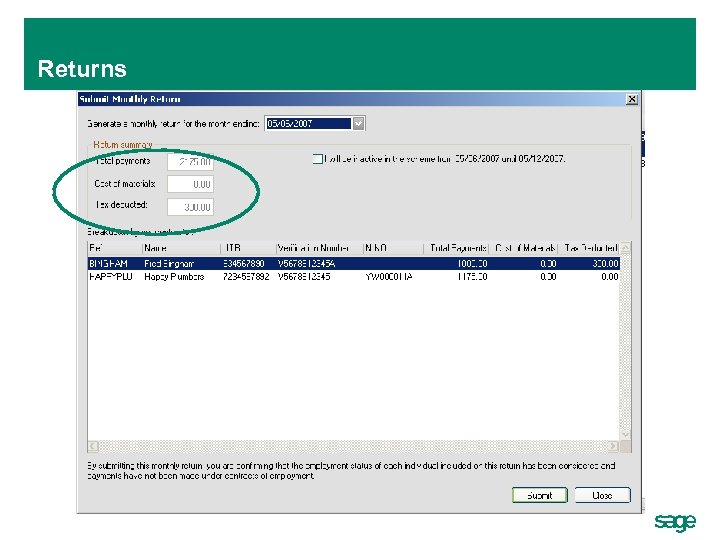Open the month ending date dropdown arrow
Screen dimensions: 720x540
358,124
